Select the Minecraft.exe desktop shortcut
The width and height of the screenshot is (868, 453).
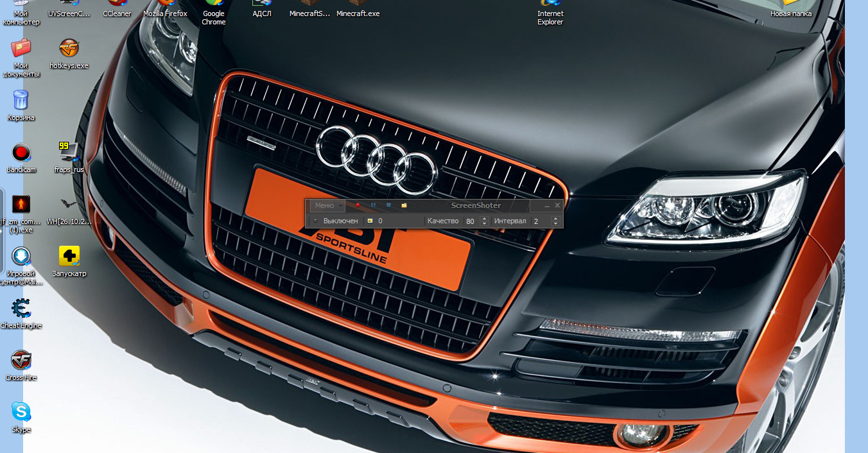click(x=358, y=9)
